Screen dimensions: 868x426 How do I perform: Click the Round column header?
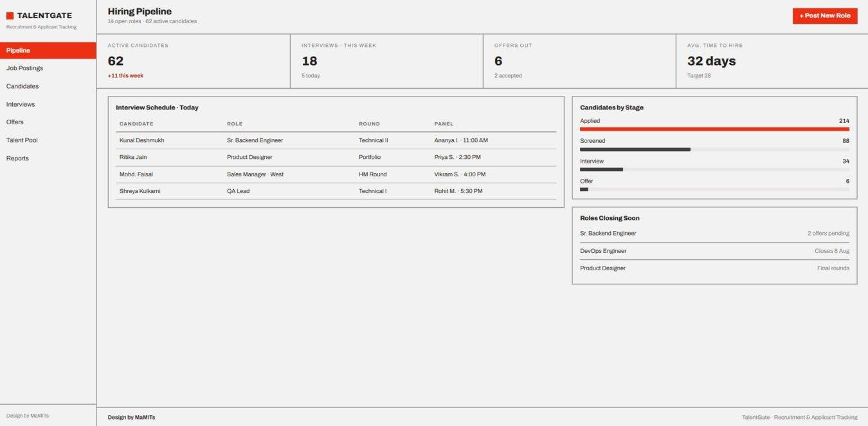click(x=369, y=124)
